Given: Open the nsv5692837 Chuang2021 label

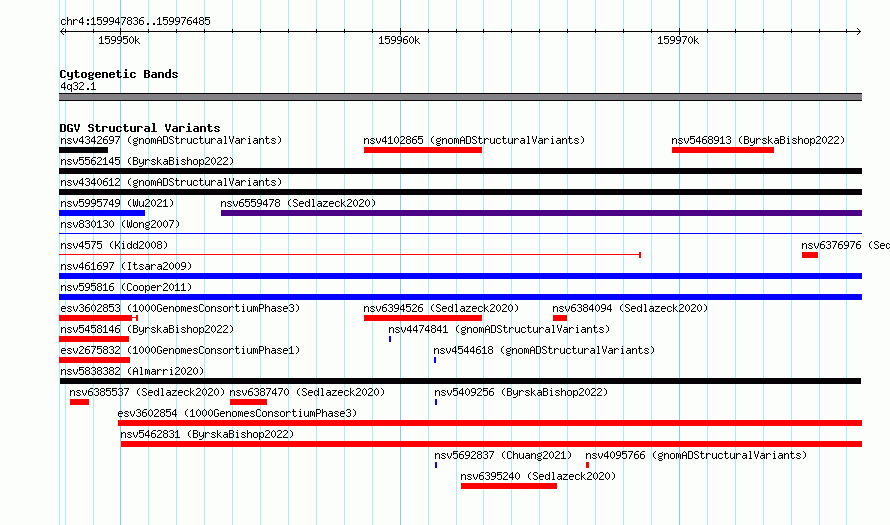Looking at the screenshot, I should pos(503,455).
